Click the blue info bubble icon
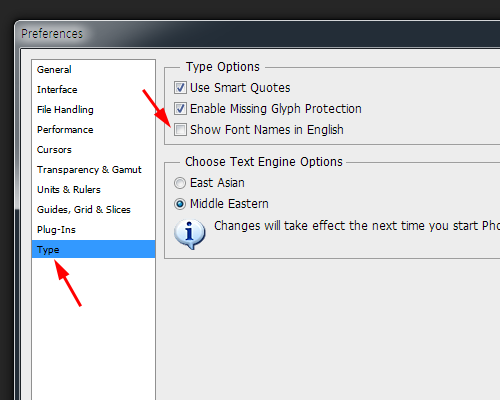Viewport: 500px width, 400px height. pos(190,234)
